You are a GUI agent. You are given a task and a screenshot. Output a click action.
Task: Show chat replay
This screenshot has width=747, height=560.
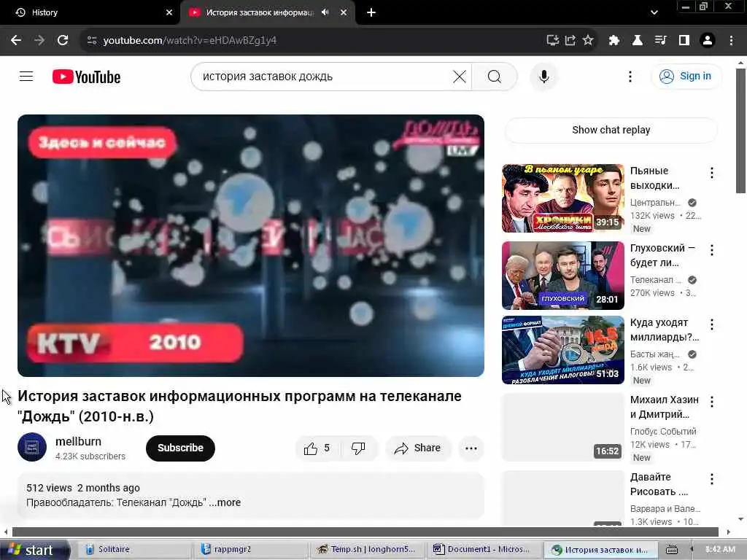[x=611, y=130]
